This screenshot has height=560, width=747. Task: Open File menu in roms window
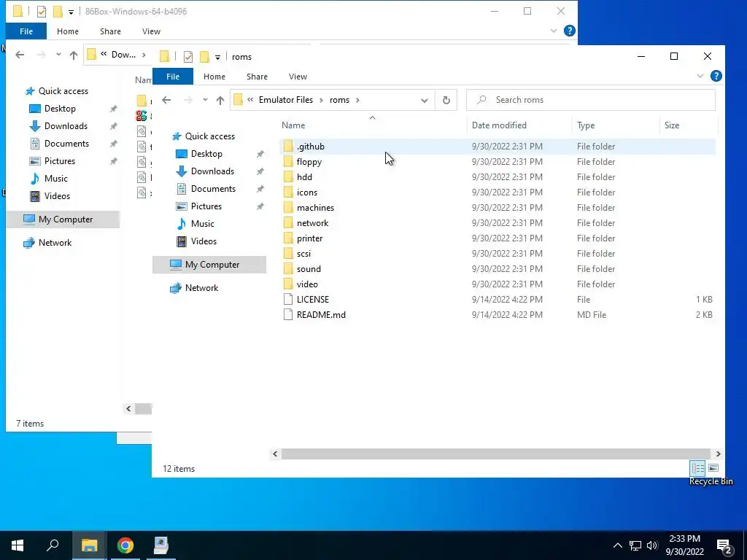173,77
